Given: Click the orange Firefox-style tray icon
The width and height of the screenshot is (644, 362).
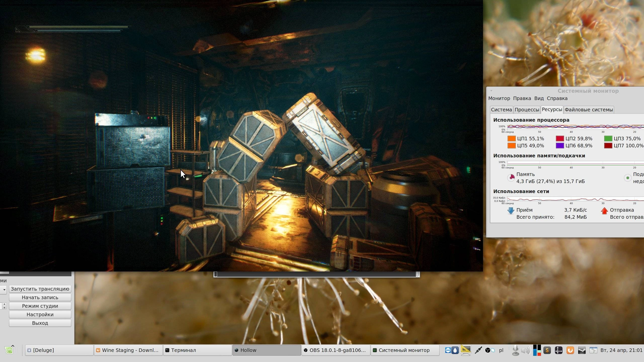Looking at the screenshot, I should [x=570, y=350].
